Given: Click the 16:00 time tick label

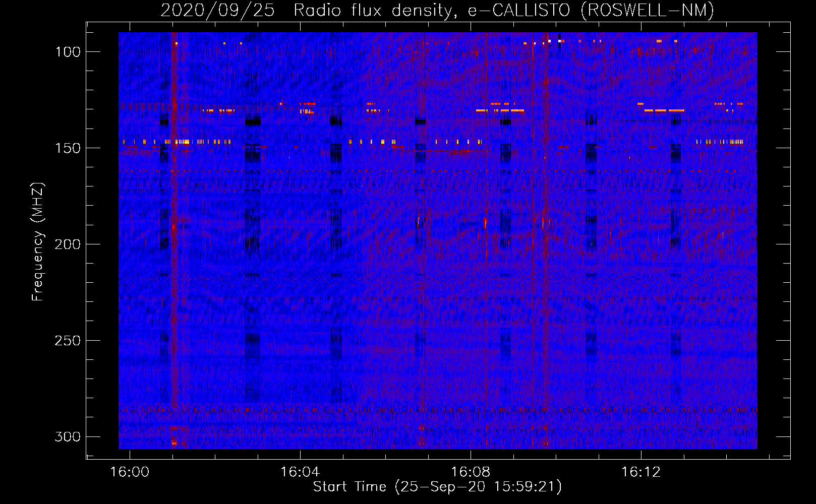Looking at the screenshot, I should [x=130, y=472].
